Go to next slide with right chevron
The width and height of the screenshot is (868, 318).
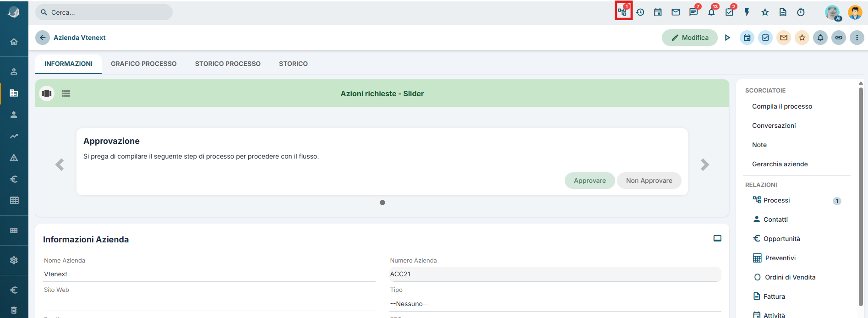coord(705,164)
